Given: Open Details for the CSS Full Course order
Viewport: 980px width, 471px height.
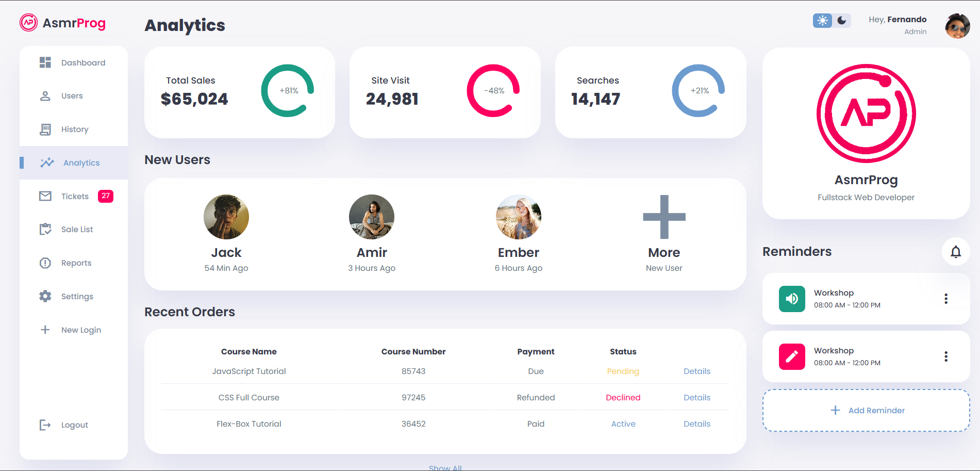Looking at the screenshot, I should [697, 397].
